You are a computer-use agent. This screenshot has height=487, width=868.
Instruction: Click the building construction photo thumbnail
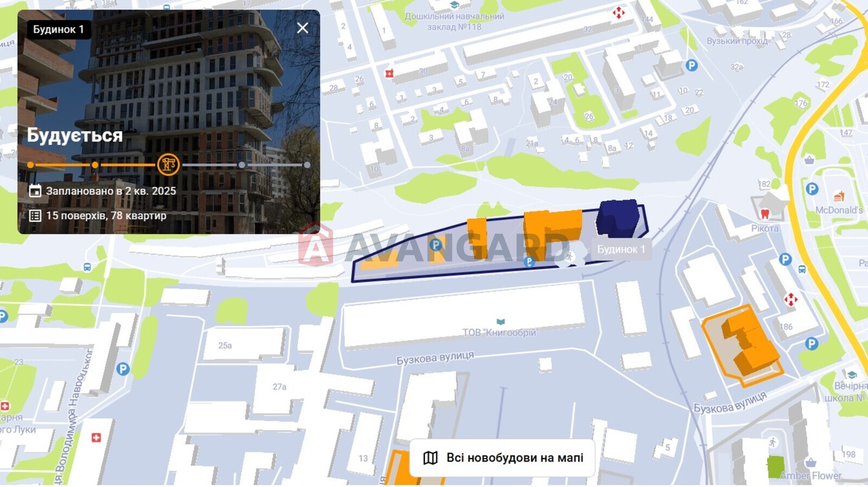pyautogui.click(x=169, y=122)
